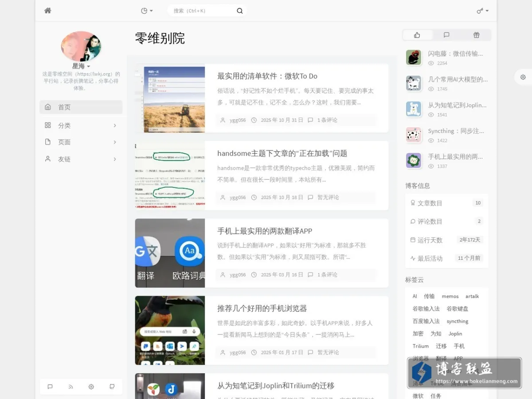Click the 手机浏览器 article toucan thumbnail
The image size is (532, 399).
click(x=170, y=330)
